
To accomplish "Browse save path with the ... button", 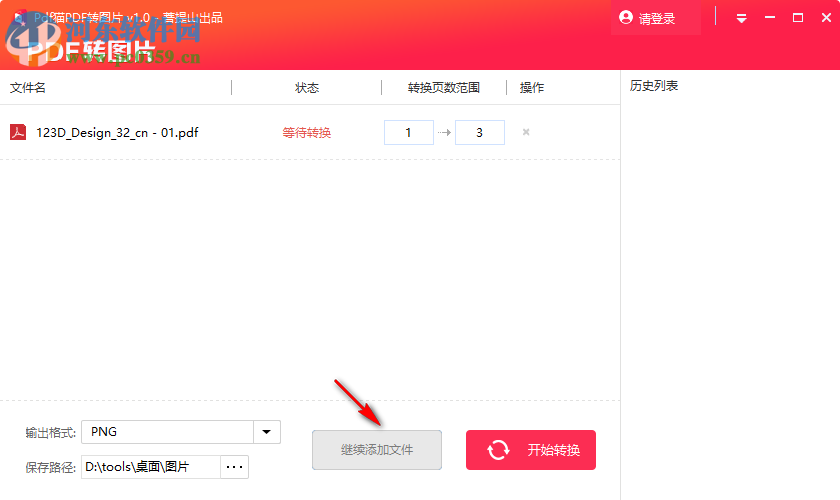I will 235,467.
